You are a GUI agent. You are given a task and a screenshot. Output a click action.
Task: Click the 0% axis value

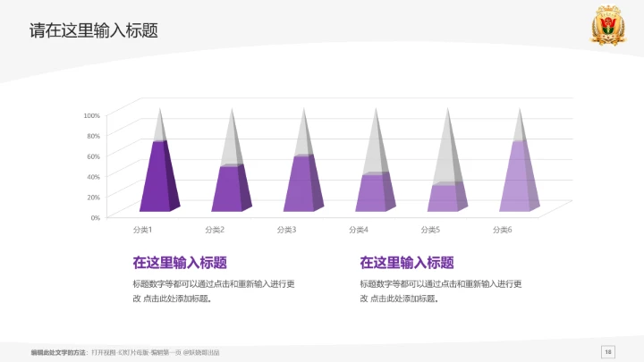point(96,218)
